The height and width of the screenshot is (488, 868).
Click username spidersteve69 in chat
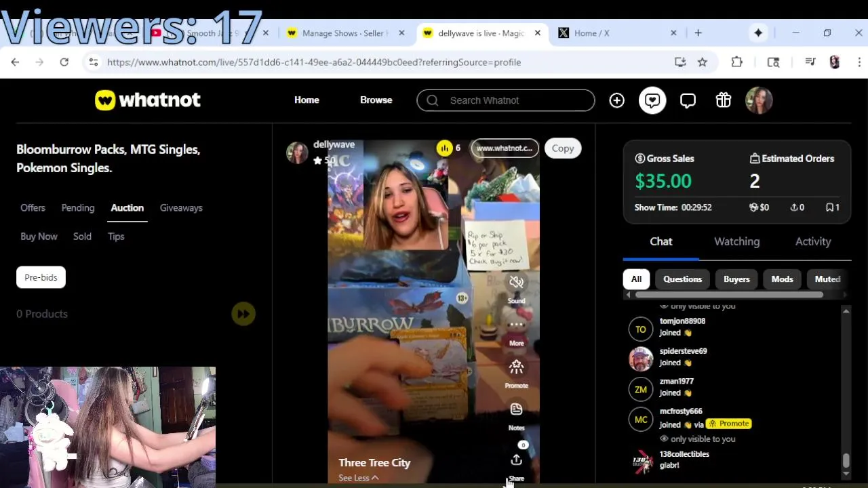(x=684, y=351)
